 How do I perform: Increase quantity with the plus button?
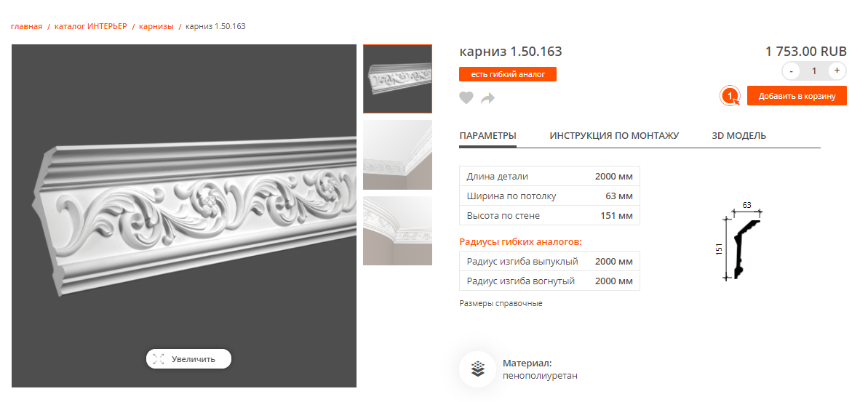(837, 71)
